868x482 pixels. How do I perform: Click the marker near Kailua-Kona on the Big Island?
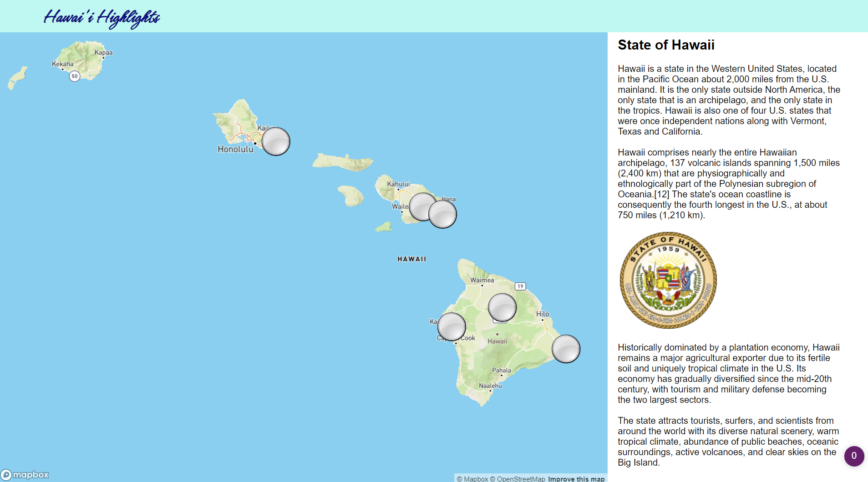tap(451, 326)
